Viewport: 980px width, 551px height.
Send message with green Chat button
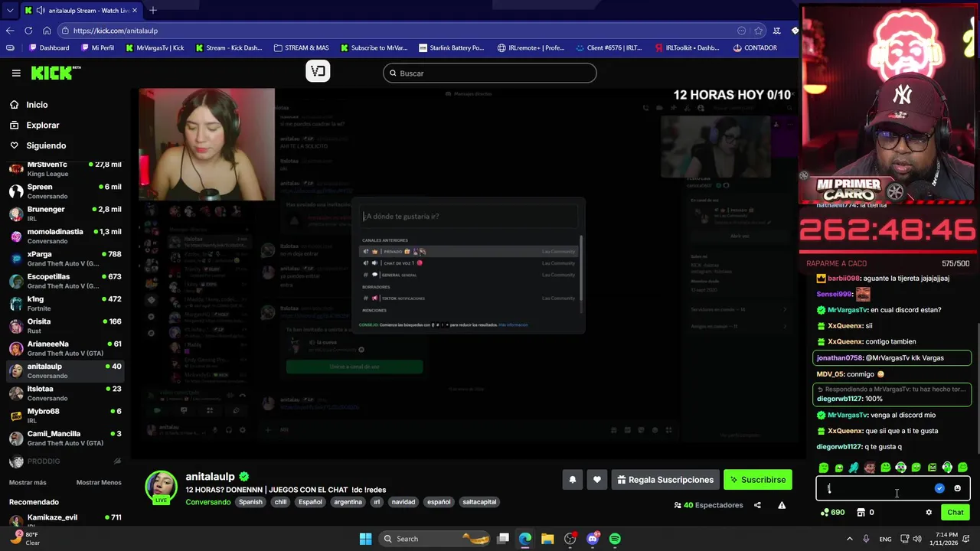pyautogui.click(x=955, y=513)
